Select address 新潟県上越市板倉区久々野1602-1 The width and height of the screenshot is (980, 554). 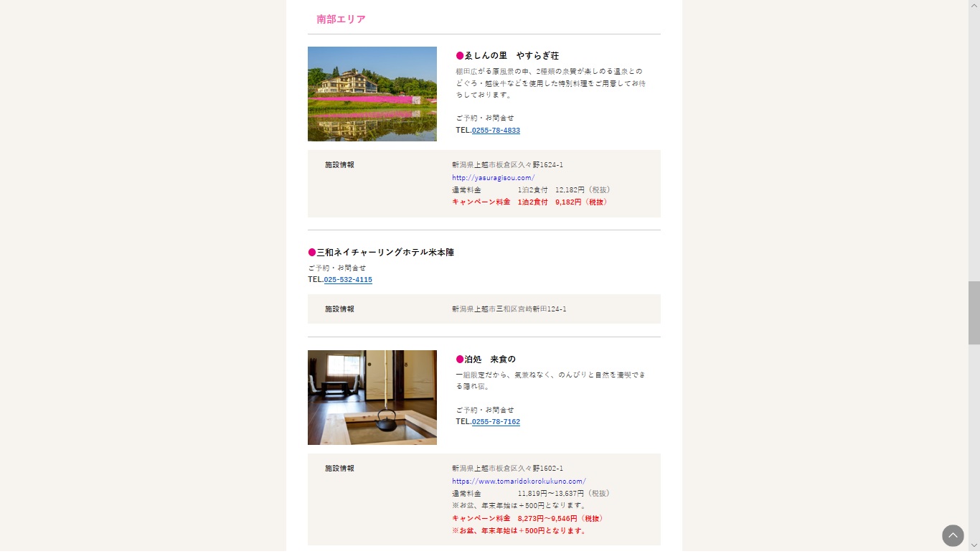pos(507,469)
